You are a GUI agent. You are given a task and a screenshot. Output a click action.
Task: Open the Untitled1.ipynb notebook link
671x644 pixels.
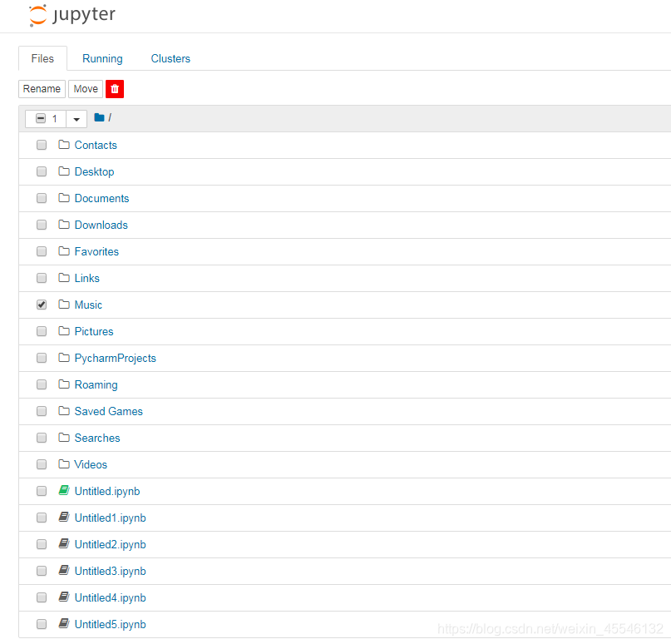pyautogui.click(x=110, y=518)
